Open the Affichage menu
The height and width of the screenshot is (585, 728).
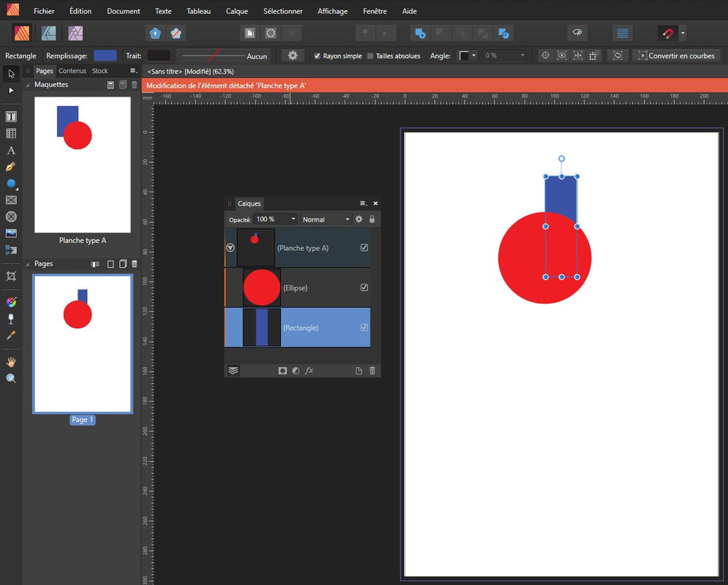[332, 11]
